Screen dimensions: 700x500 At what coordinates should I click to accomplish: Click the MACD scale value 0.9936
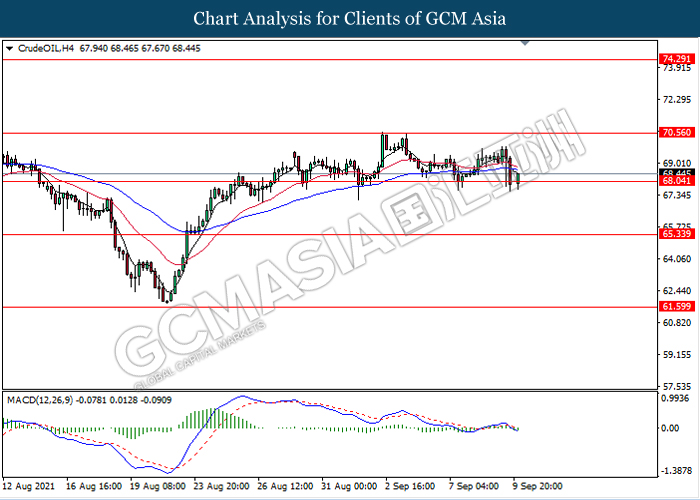(676, 399)
